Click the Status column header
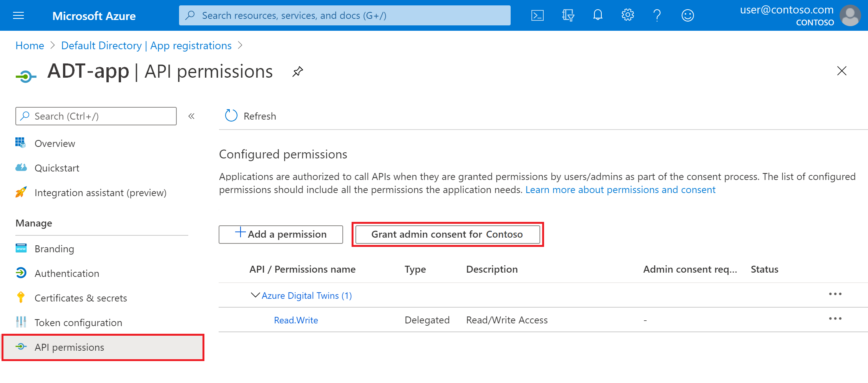This screenshot has height=383, width=868. pyautogui.click(x=765, y=269)
